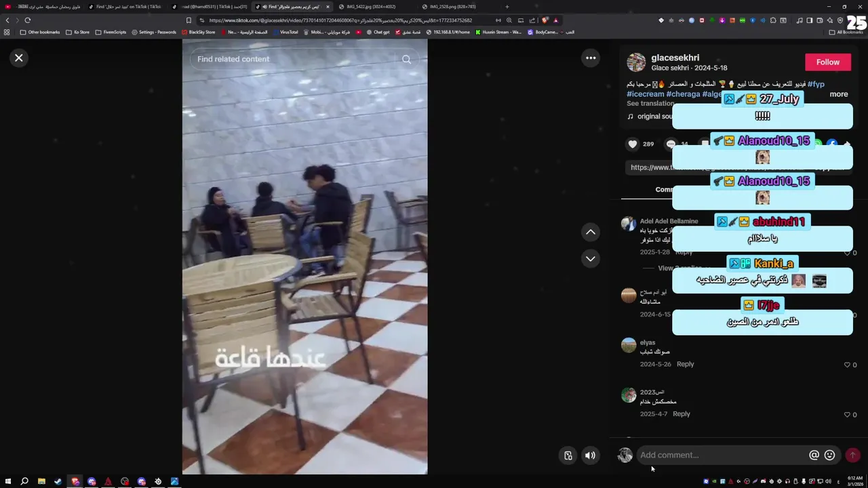This screenshot has width=868, height=488.
Task: Open Windows taskbar search
Action: point(24,482)
